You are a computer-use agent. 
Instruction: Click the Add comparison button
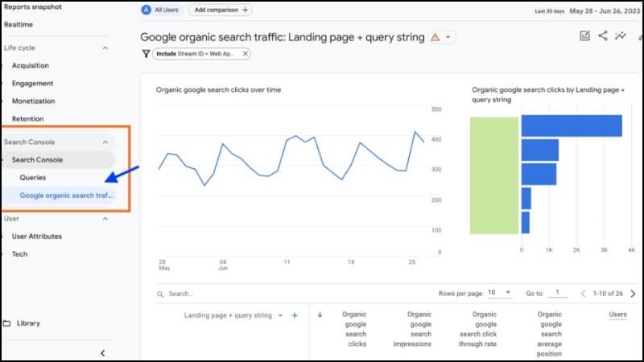tap(221, 10)
